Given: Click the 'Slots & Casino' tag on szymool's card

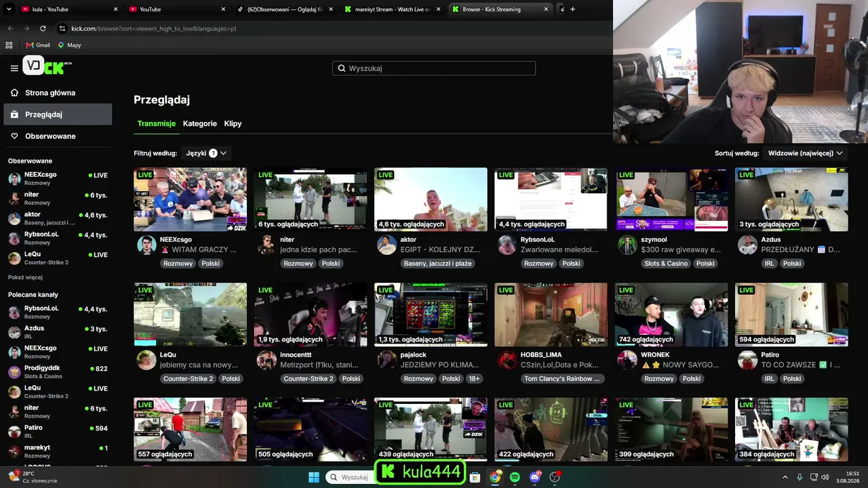Looking at the screenshot, I should [x=667, y=264].
